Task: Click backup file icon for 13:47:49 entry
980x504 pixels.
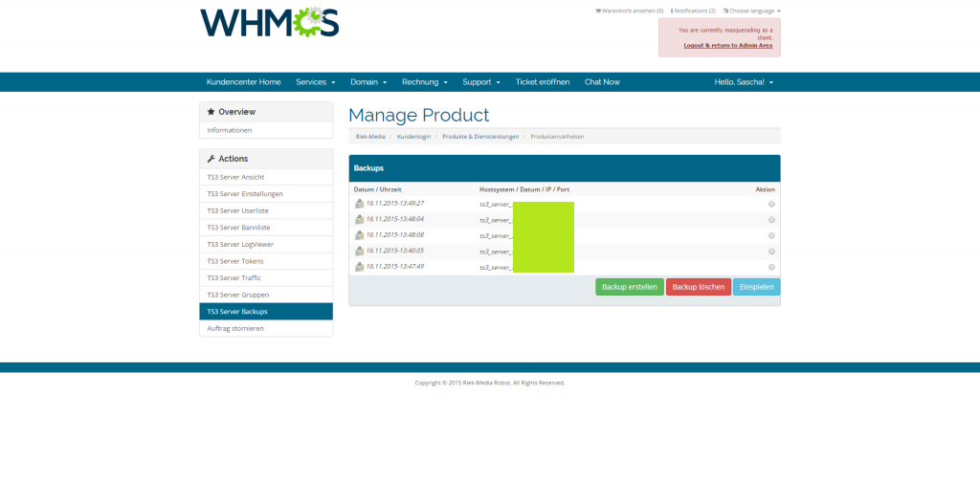Action: click(x=359, y=267)
